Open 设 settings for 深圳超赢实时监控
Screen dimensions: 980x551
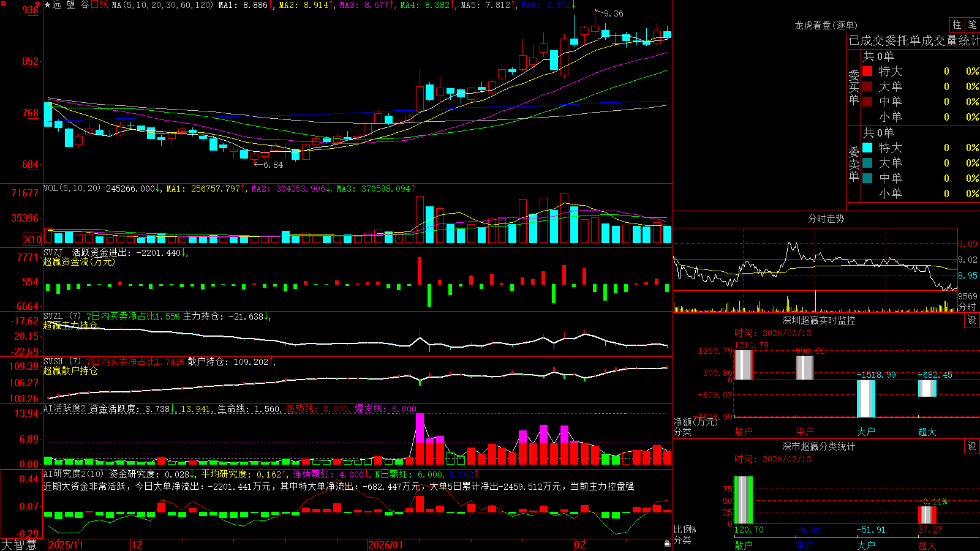coord(972,320)
